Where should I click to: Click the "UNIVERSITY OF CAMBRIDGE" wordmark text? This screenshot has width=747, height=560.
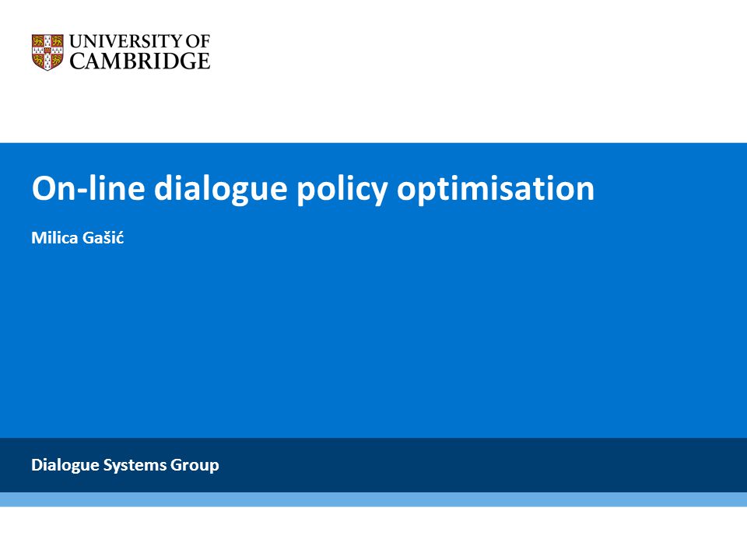[140, 52]
